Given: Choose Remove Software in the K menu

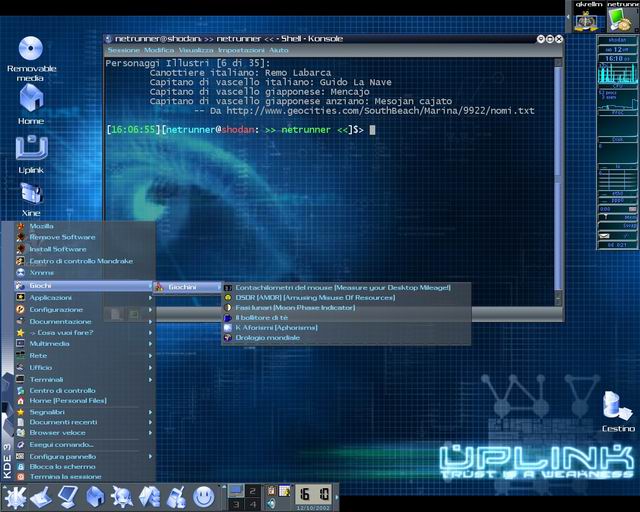Looking at the screenshot, I should [x=84, y=237].
